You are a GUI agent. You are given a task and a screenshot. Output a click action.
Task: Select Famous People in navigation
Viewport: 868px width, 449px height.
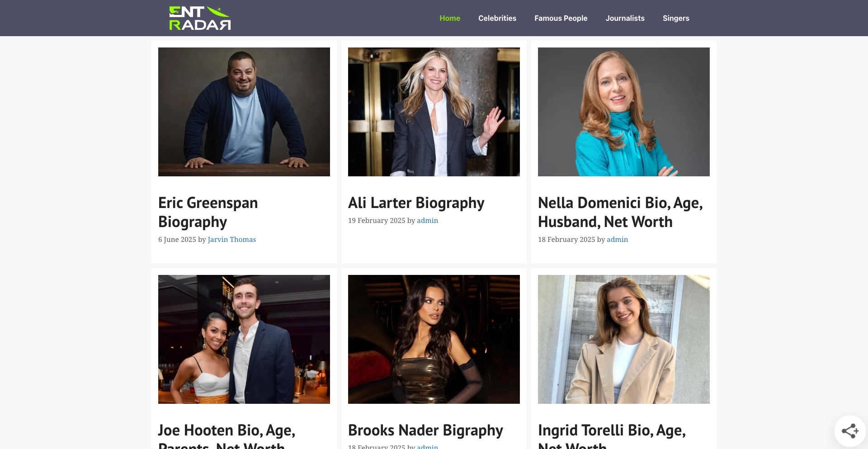tap(561, 18)
